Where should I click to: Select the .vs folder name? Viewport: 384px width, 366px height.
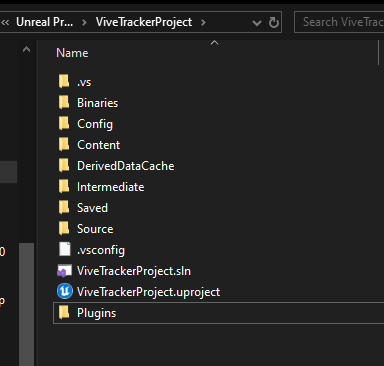coord(84,82)
